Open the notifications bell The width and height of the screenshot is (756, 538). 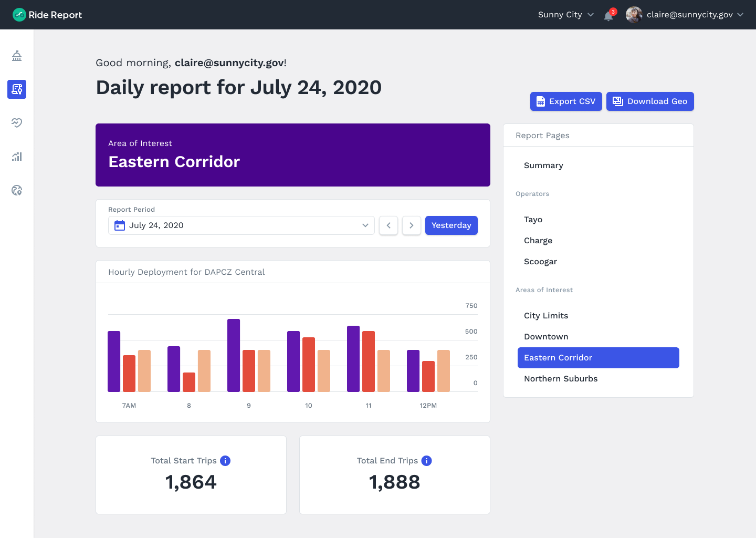(608, 15)
